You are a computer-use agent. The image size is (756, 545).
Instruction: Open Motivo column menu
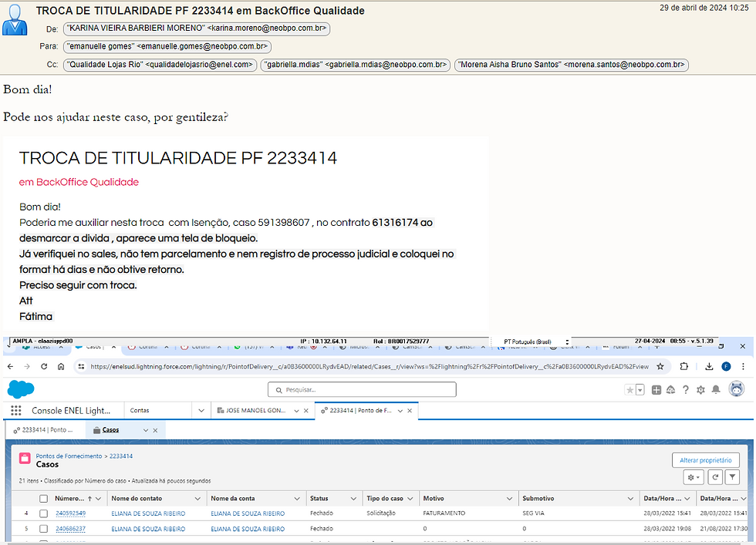point(509,499)
